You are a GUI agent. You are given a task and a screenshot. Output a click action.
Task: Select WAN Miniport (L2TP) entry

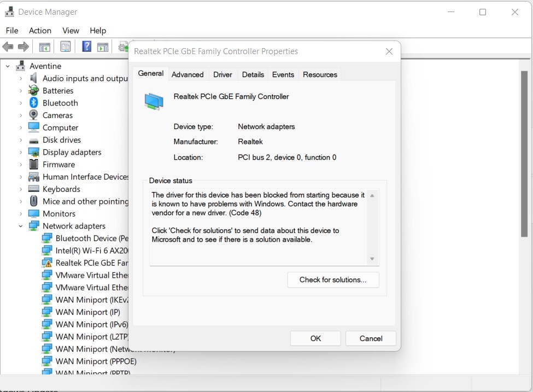[92, 337]
